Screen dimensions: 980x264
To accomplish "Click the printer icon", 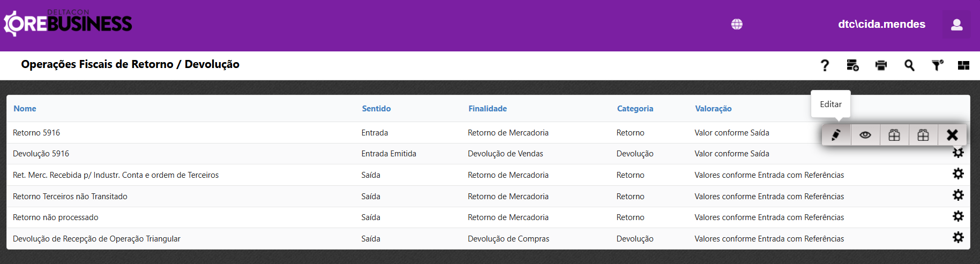I will pos(881,65).
